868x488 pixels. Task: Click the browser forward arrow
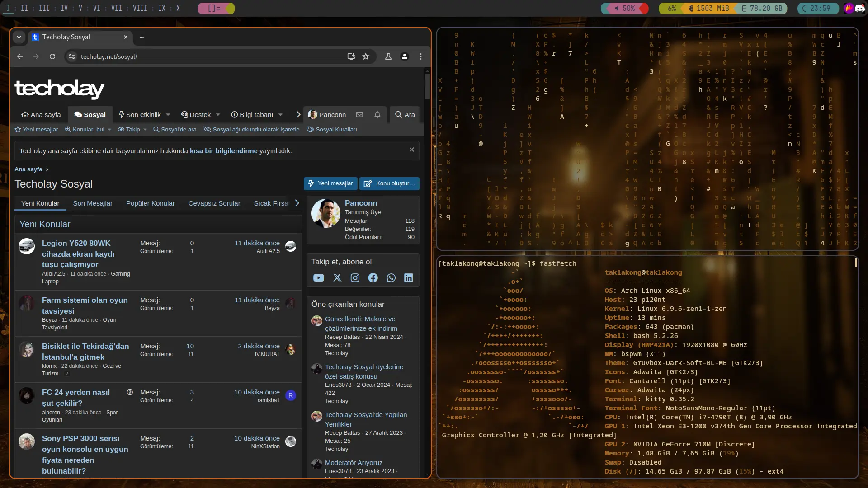[x=36, y=56]
